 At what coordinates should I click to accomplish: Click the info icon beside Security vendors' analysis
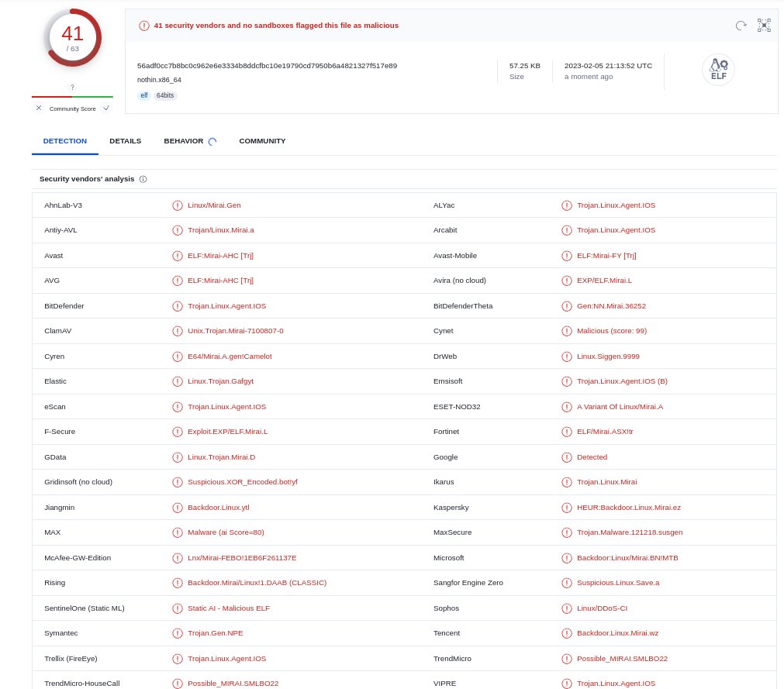(x=143, y=179)
